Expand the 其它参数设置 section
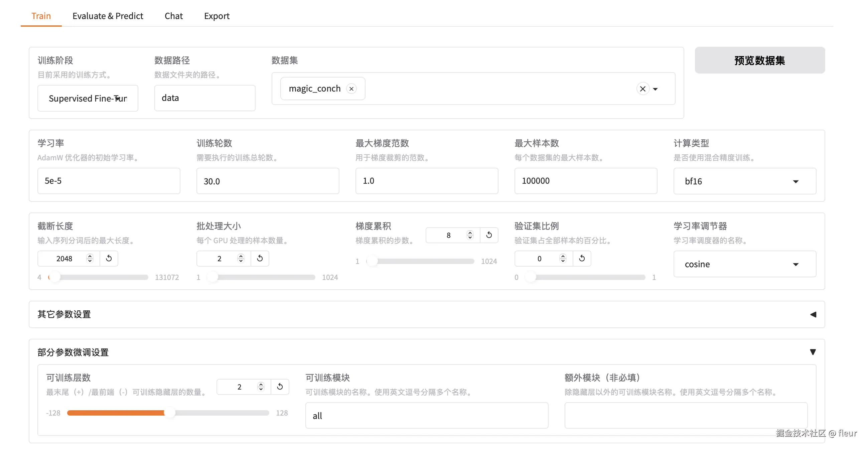The width and height of the screenshot is (868, 449). click(814, 314)
